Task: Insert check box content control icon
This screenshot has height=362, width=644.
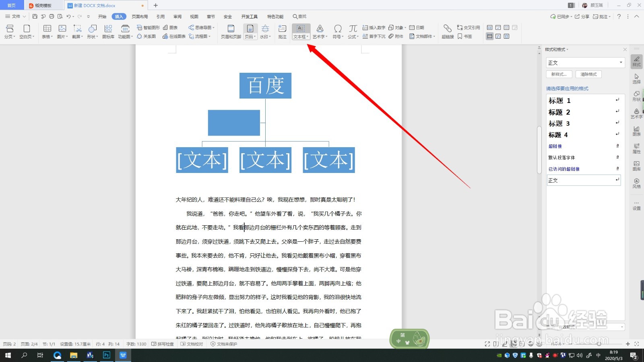Action: coord(498,28)
